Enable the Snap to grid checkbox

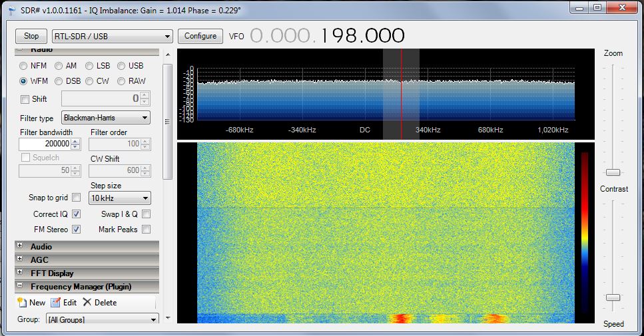pos(76,198)
